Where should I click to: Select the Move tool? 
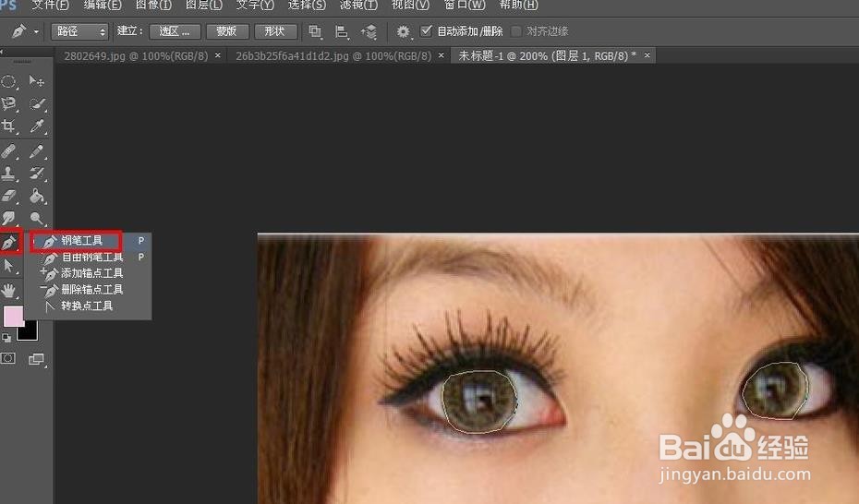[37, 81]
